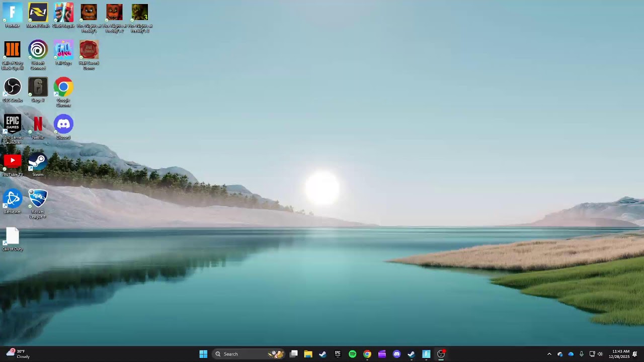Image resolution: width=644 pixels, height=362 pixels.
Task: Select the Half Sword Demo icon
Action: click(89, 55)
